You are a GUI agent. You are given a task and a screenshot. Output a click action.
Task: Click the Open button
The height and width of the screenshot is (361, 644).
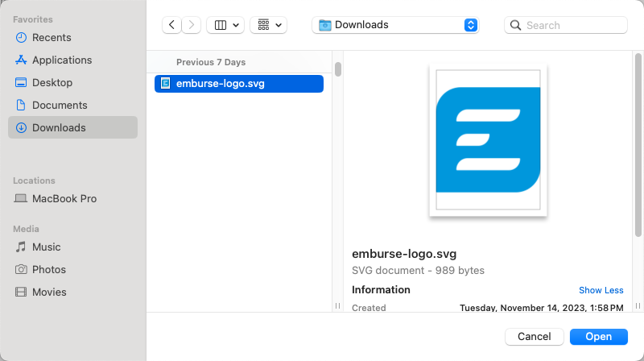pyautogui.click(x=598, y=337)
